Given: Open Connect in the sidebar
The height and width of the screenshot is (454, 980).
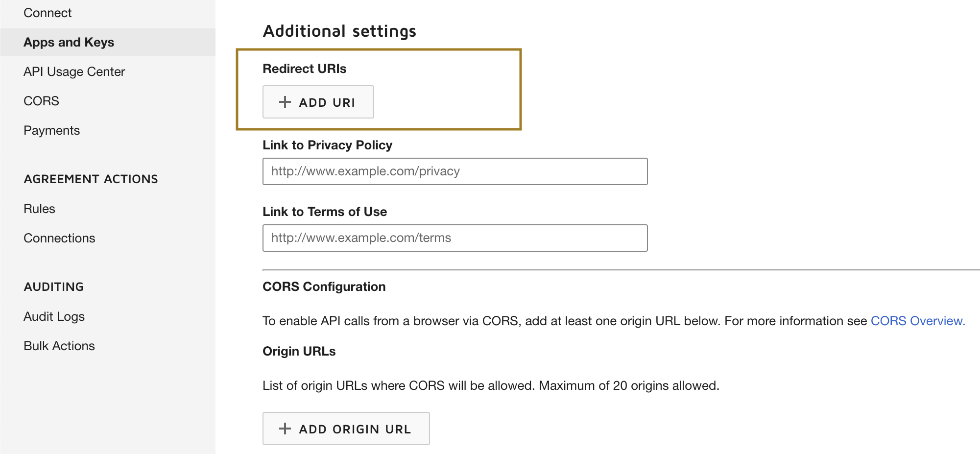Looking at the screenshot, I should tap(48, 13).
